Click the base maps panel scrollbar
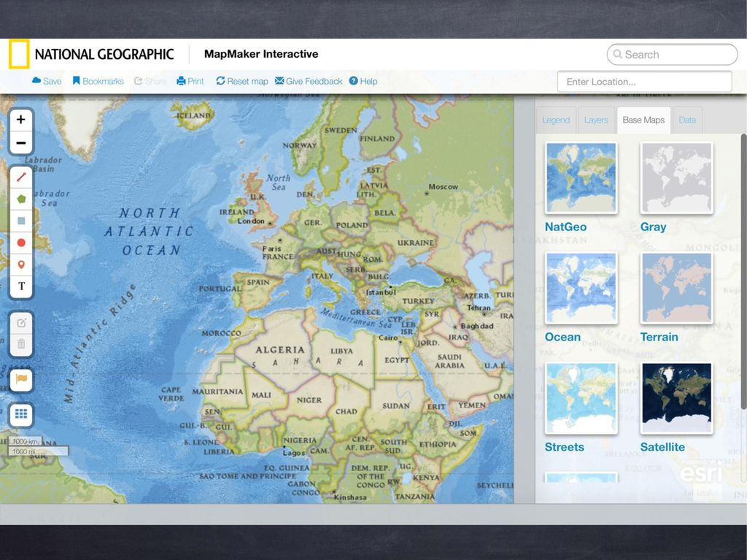This screenshot has width=747, height=560. pyautogui.click(x=743, y=271)
